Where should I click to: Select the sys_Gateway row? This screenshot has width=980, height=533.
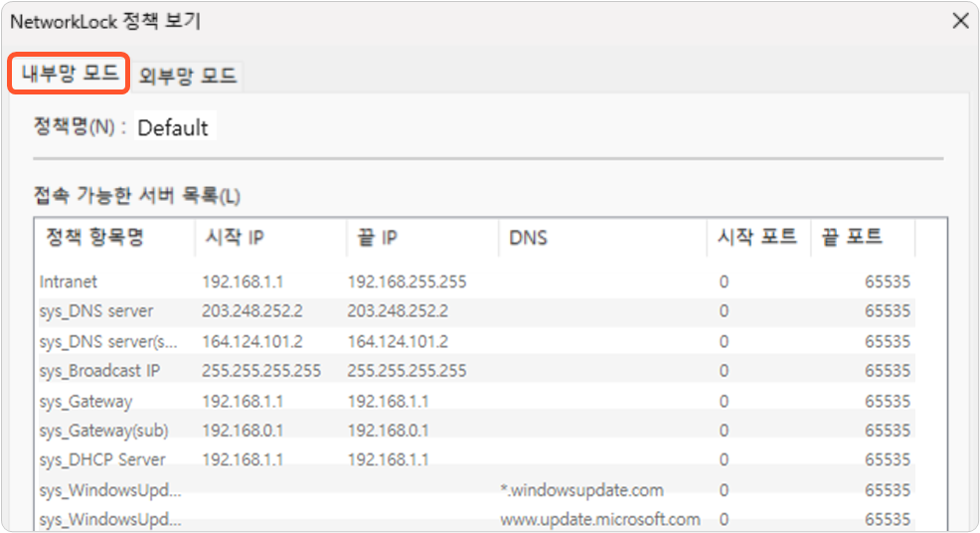(475, 401)
